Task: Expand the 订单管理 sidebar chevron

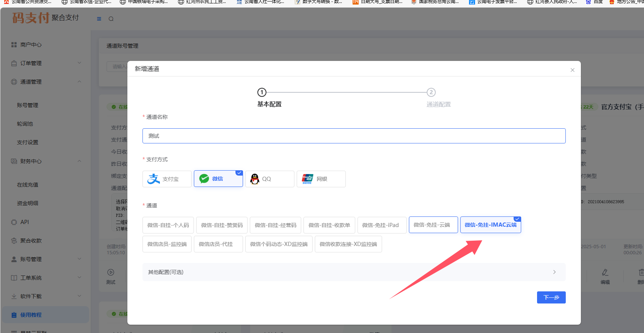Action: click(79, 63)
